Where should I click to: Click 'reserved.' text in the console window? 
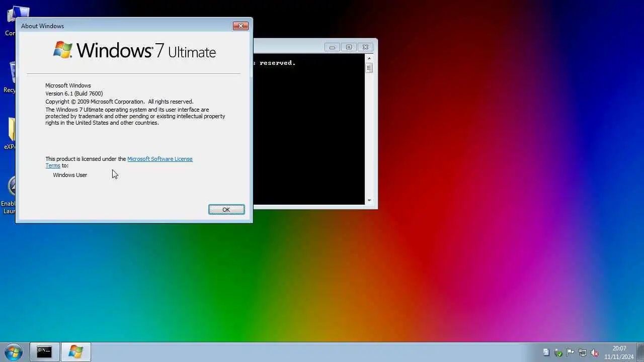(277, 63)
